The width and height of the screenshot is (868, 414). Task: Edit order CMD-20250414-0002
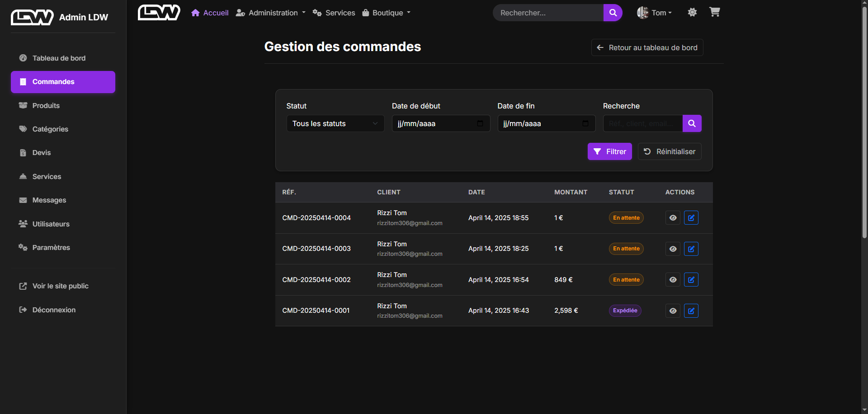click(x=691, y=280)
